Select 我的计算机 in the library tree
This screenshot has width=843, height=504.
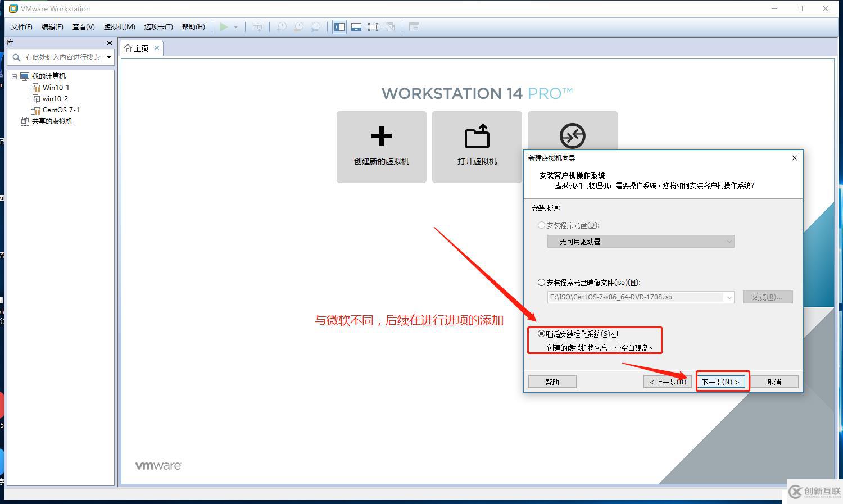click(48, 76)
